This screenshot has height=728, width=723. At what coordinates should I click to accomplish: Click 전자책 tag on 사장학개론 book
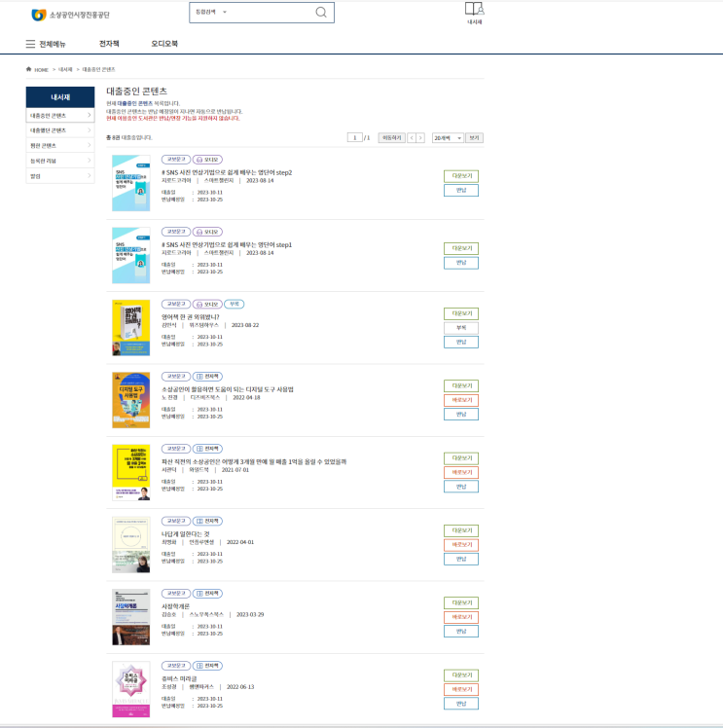[x=207, y=594]
